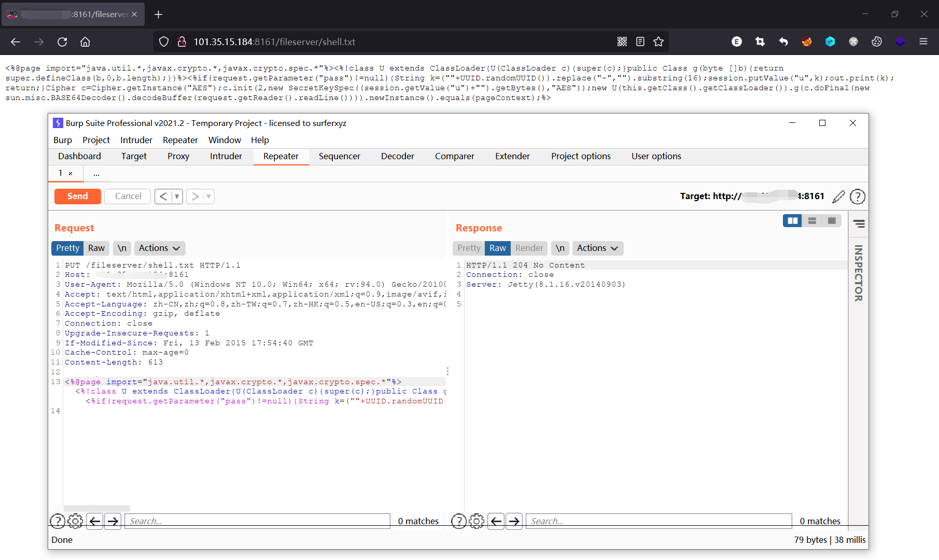Click the response Search field
The height and width of the screenshot is (560, 939).
[x=658, y=521]
